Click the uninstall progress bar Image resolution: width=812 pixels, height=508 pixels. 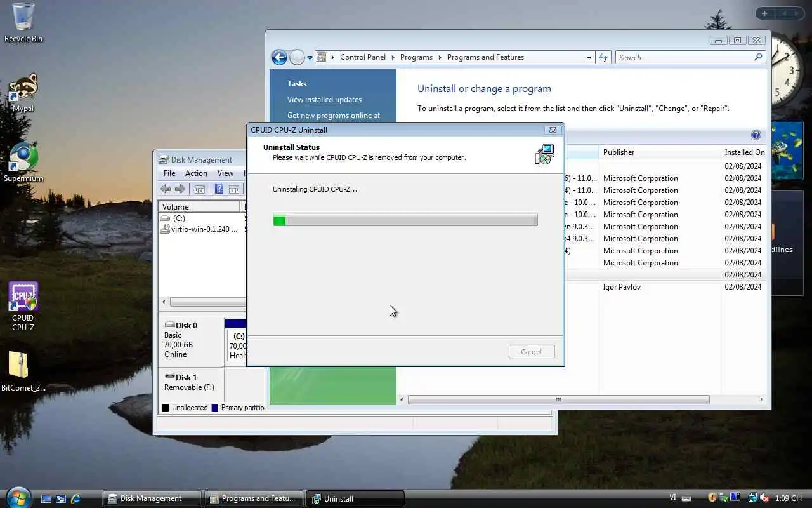pyautogui.click(x=405, y=220)
